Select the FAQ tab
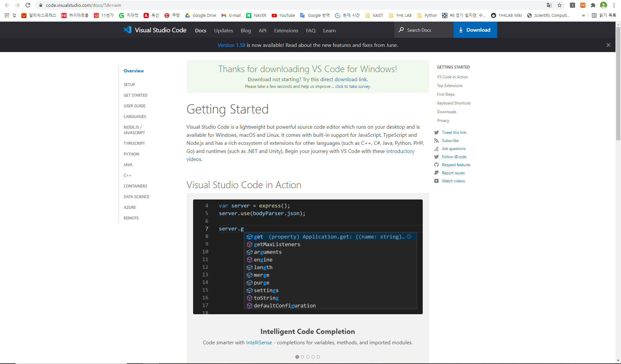Image resolution: width=621 pixels, height=364 pixels. point(310,30)
